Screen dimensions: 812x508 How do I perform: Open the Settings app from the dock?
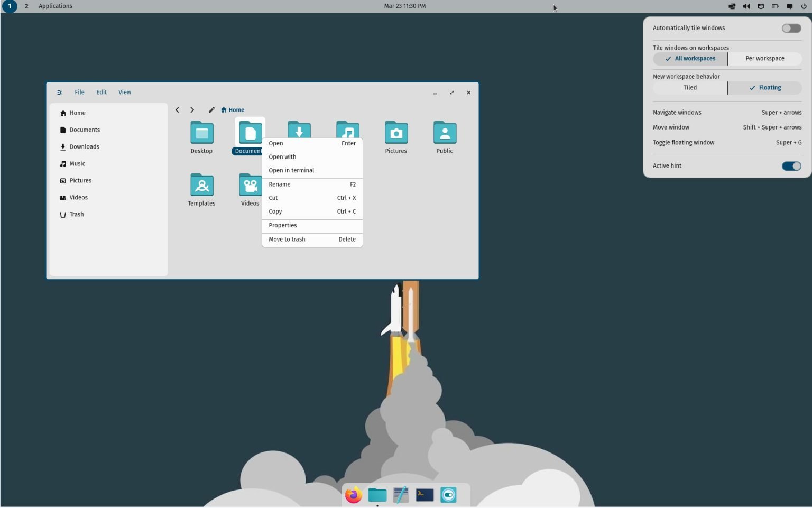pos(448,495)
